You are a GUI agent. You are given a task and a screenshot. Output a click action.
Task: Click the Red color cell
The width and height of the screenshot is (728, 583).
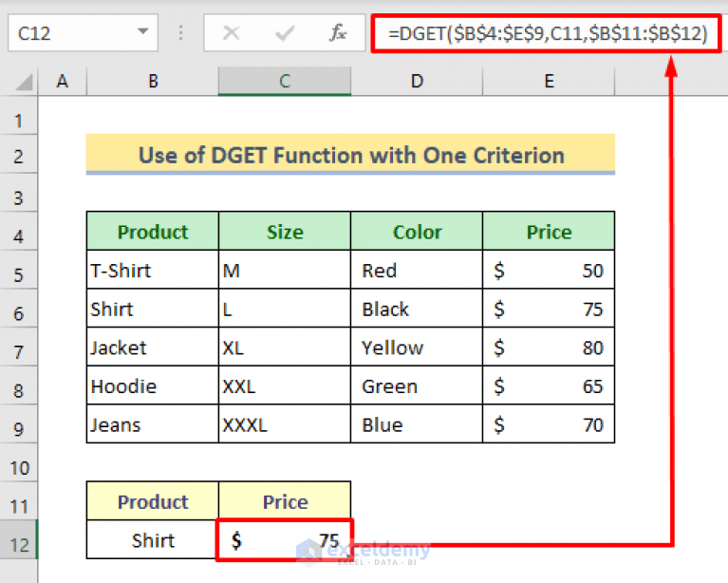[x=417, y=270]
